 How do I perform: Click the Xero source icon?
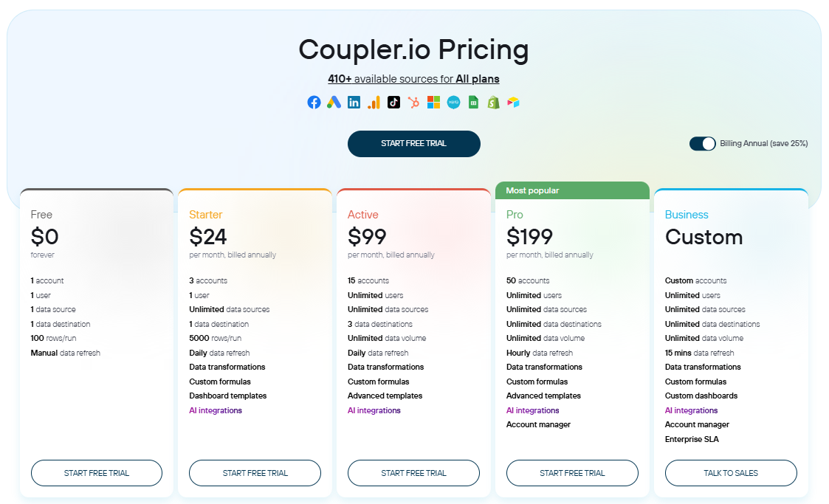point(453,103)
